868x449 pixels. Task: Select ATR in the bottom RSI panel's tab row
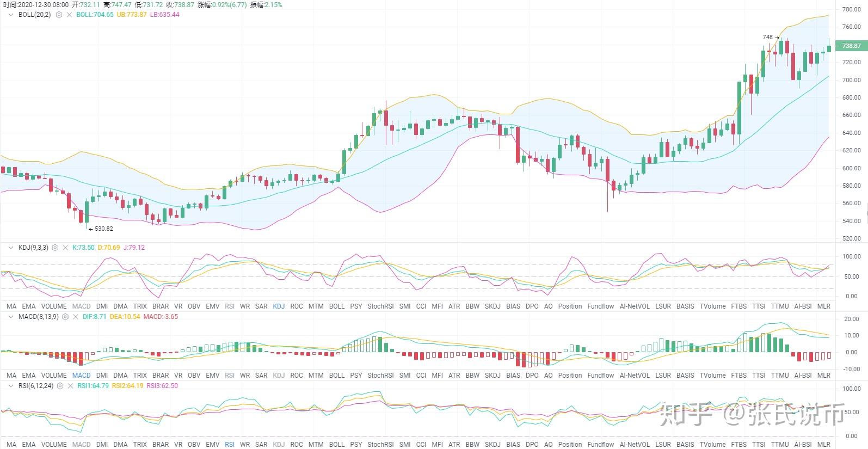tap(454, 445)
